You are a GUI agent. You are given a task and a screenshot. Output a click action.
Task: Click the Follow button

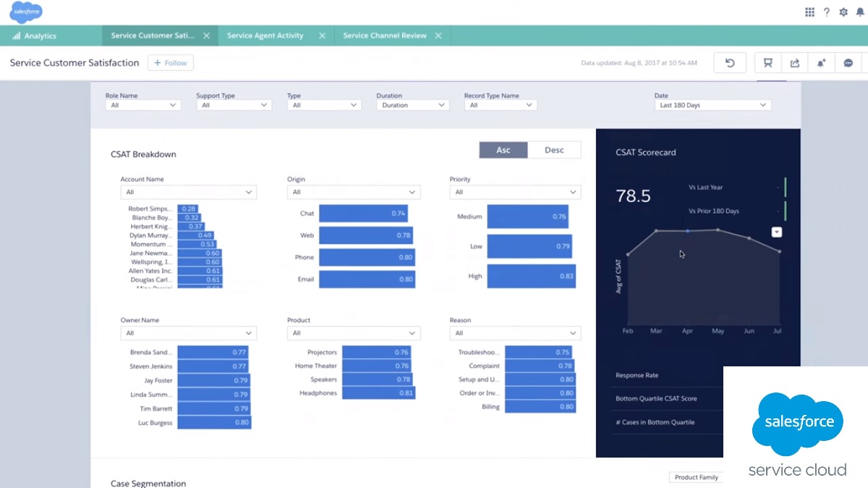pyautogui.click(x=171, y=63)
